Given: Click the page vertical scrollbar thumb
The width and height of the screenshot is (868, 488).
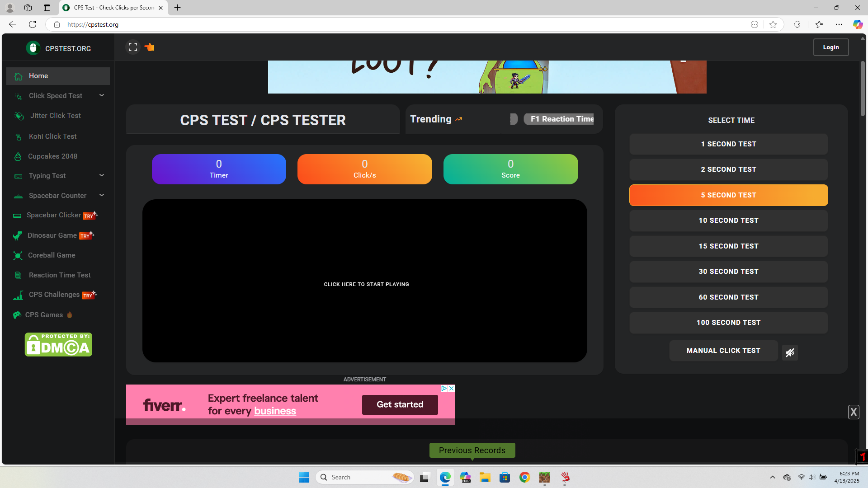Looking at the screenshot, I should tap(863, 88).
